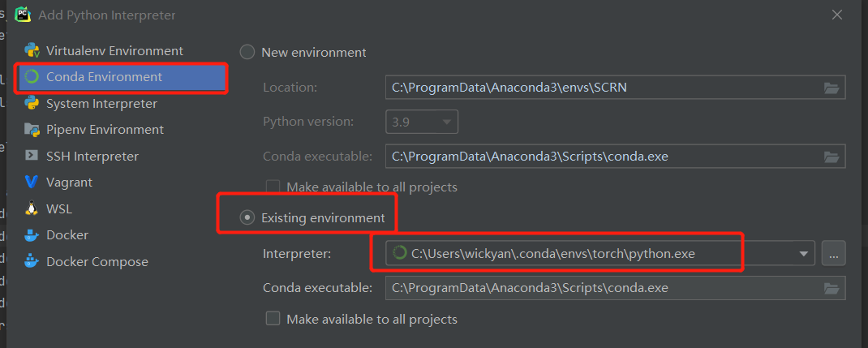This screenshot has height=348, width=868.
Task: Click the Vagrant V icon
Action: click(x=32, y=183)
